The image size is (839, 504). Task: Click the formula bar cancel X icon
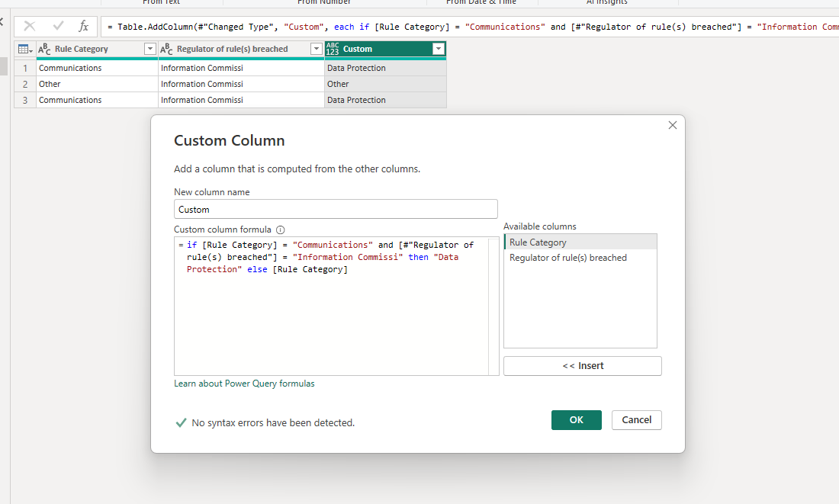pos(30,26)
